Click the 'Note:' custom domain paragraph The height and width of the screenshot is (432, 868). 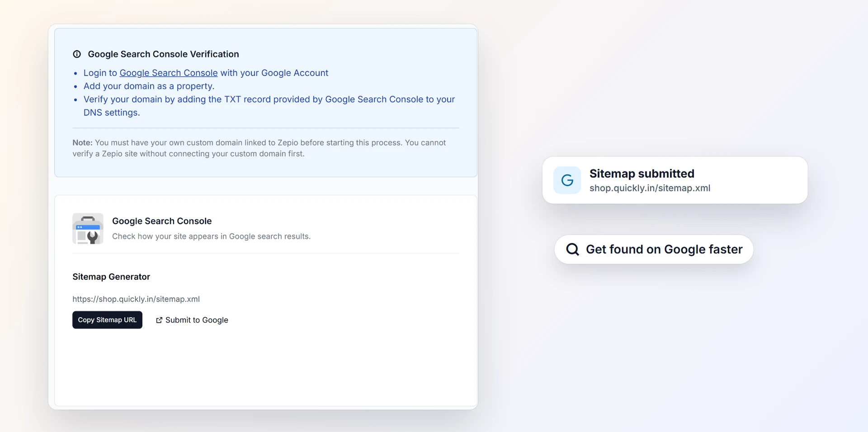[x=259, y=148]
